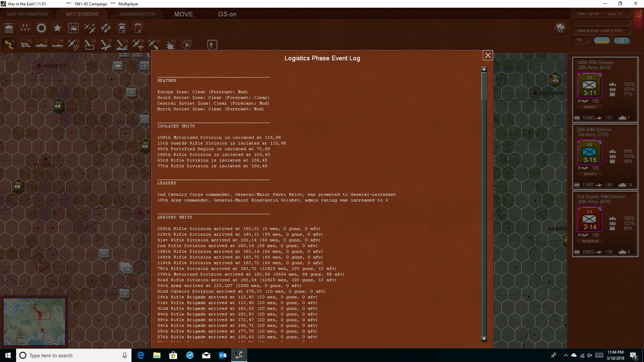Select the F11 explosion mode icon
644x362 pixels.
[170, 45]
